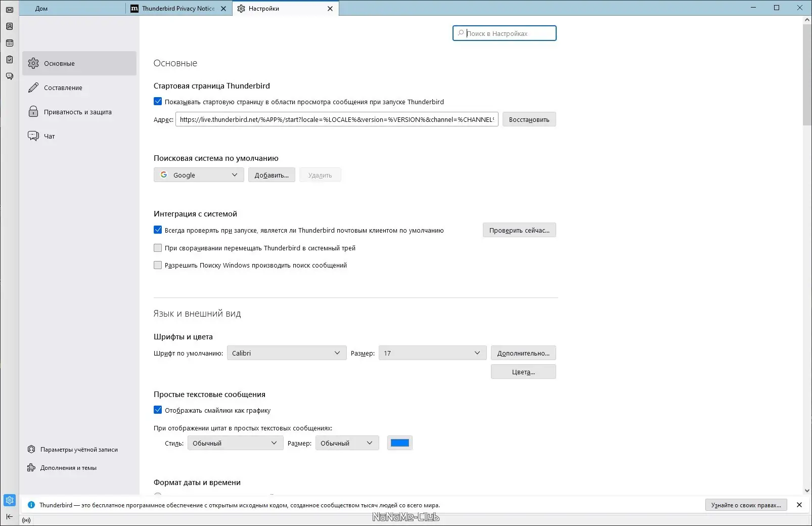Click the Проверить сейчас… button
This screenshot has width=812, height=526.
(x=519, y=230)
